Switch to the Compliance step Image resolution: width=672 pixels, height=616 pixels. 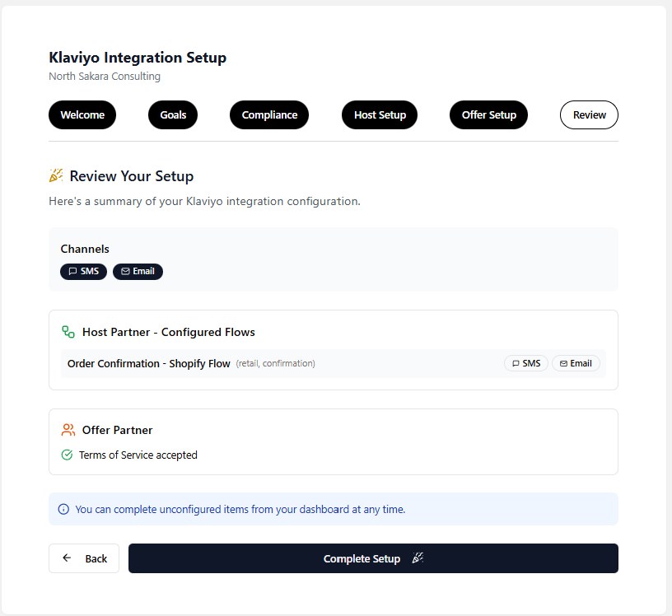click(x=269, y=115)
